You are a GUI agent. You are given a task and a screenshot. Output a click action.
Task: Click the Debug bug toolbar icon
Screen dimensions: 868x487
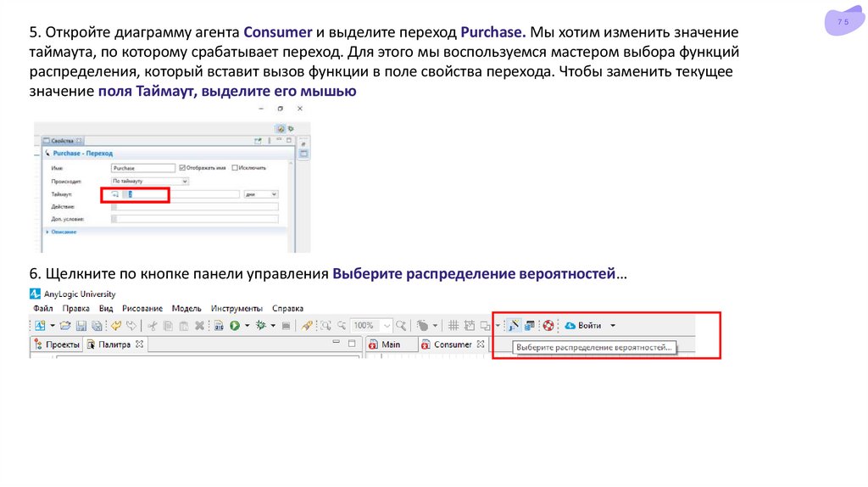click(261, 325)
